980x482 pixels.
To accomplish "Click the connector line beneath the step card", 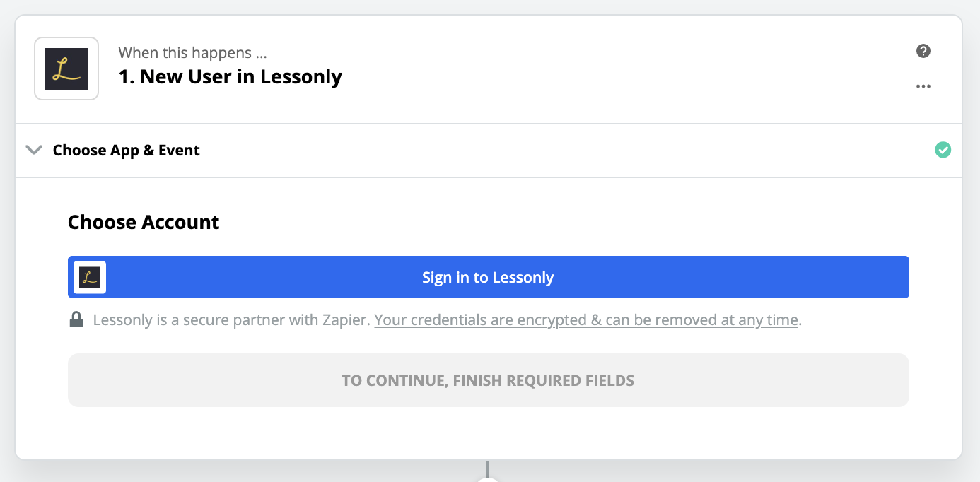I will 488,466.
